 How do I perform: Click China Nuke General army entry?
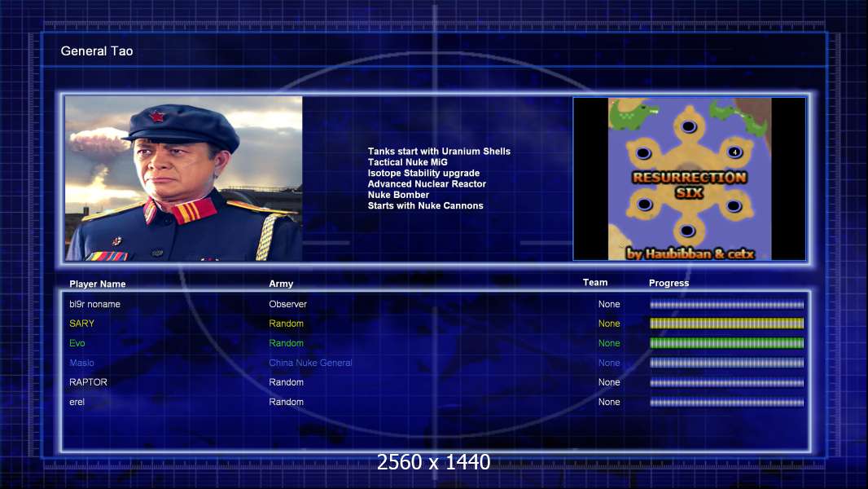pyautogui.click(x=310, y=363)
